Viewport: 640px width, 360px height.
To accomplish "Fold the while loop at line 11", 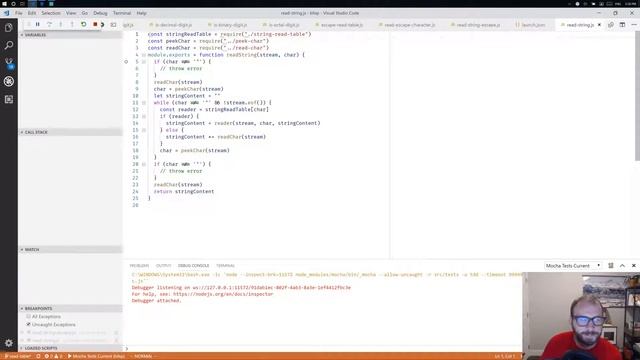I will (x=144, y=103).
